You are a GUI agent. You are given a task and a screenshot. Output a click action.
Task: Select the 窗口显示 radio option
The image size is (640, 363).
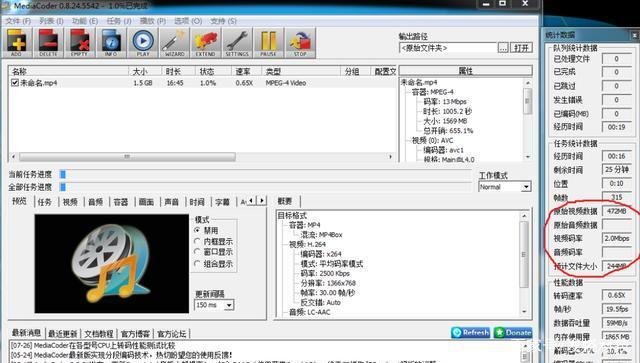coord(198,252)
